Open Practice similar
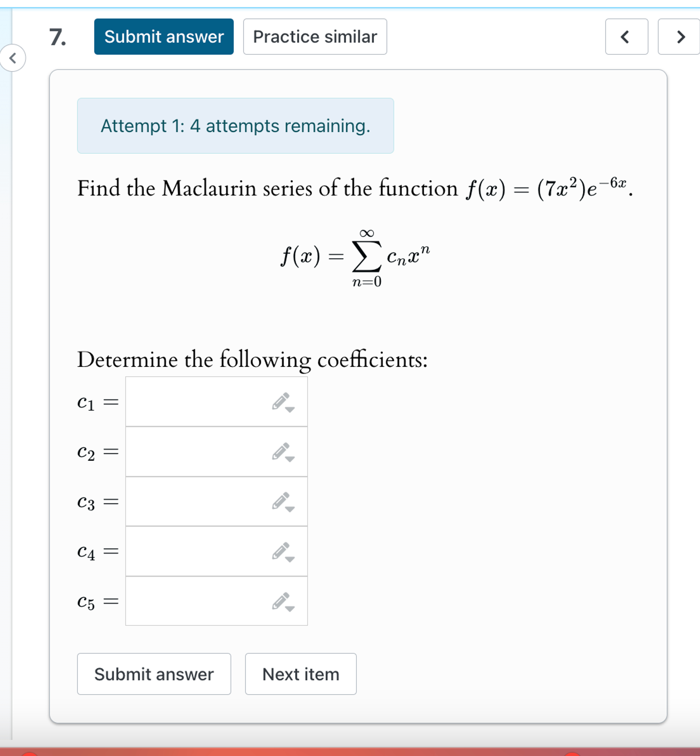 pyautogui.click(x=315, y=36)
